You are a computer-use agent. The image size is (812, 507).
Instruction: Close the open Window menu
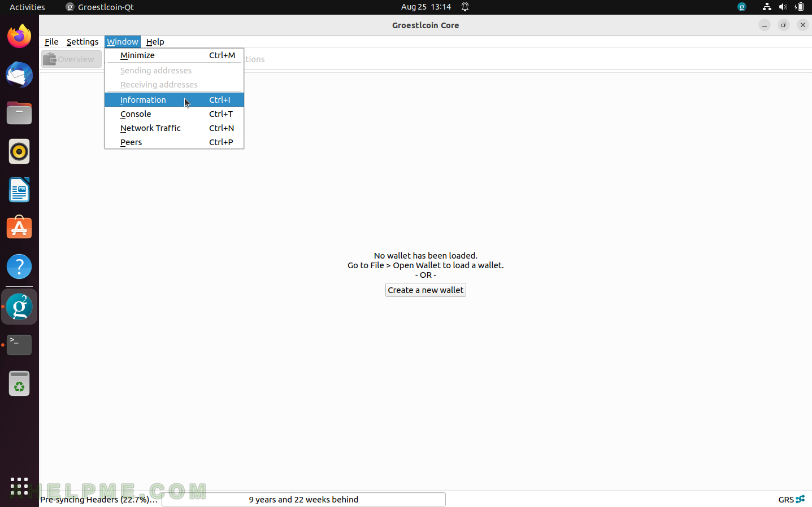tap(123, 42)
